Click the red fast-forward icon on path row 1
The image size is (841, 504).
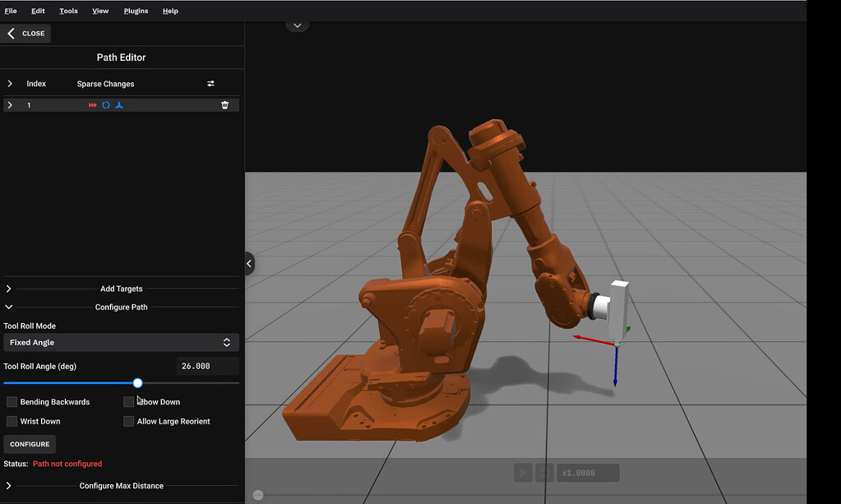(92, 104)
